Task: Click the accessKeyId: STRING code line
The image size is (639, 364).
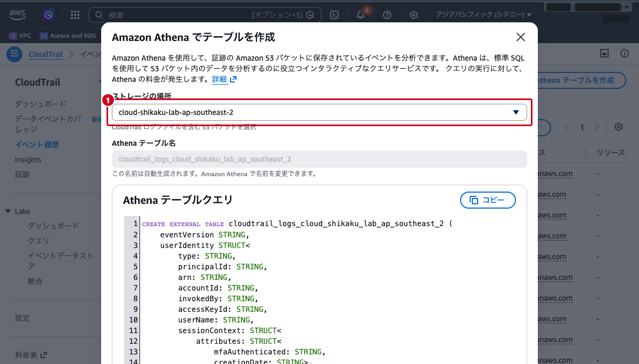Action: [x=223, y=309]
